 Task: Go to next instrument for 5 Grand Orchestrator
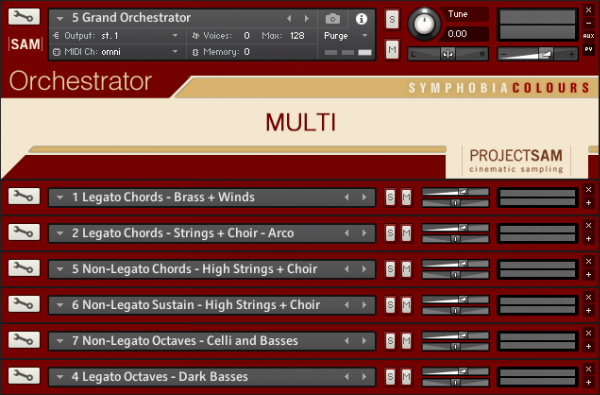click(x=307, y=18)
